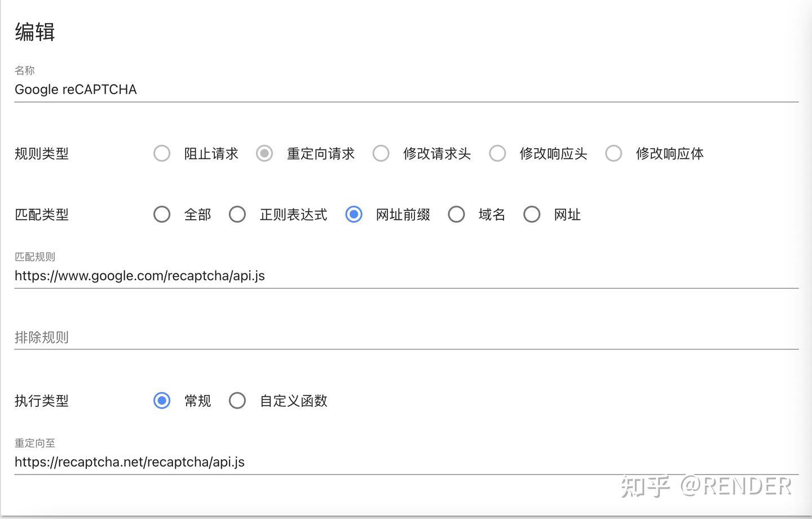The height and width of the screenshot is (519, 812).
Task: Select the 常规 execution type
Action: pos(162,401)
